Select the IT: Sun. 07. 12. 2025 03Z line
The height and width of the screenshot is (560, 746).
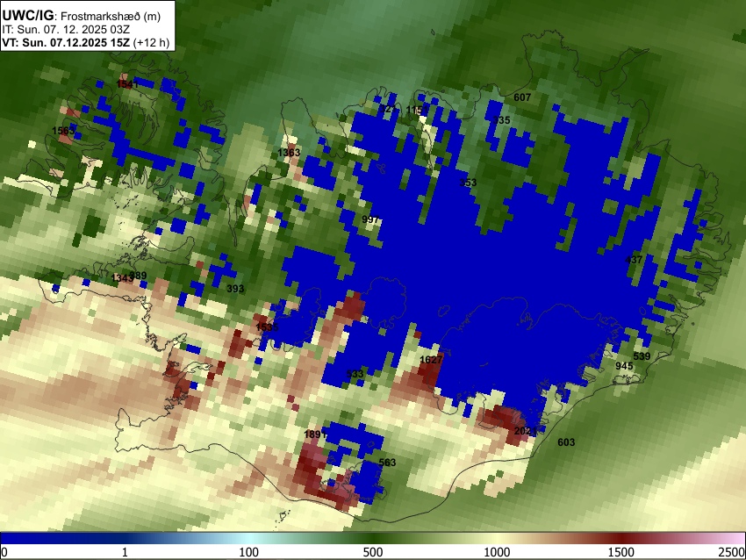point(66,30)
